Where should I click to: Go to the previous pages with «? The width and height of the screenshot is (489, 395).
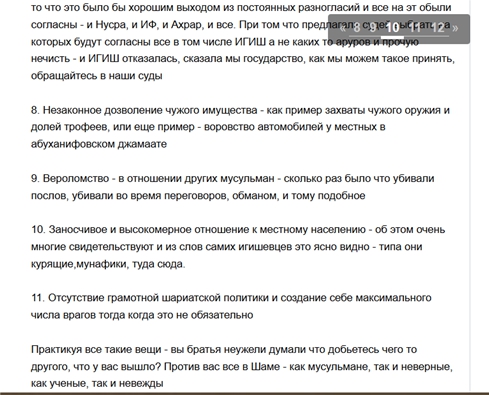coord(342,28)
